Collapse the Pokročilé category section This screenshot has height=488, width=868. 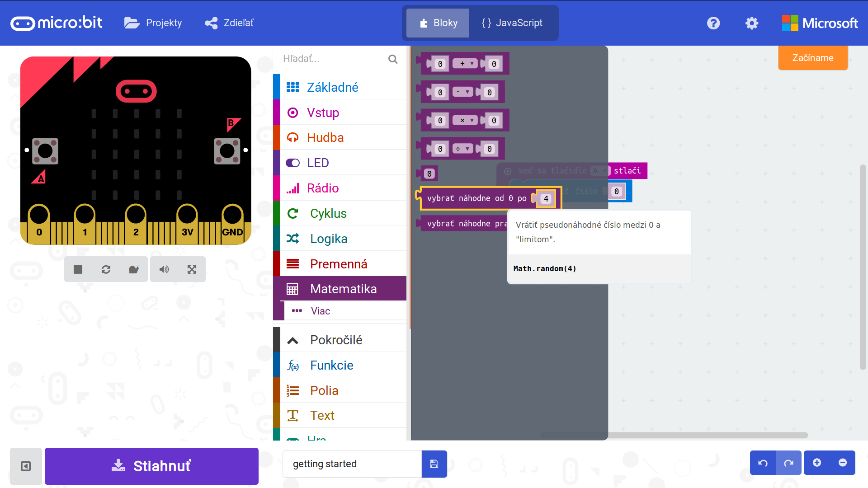(x=336, y=340)
